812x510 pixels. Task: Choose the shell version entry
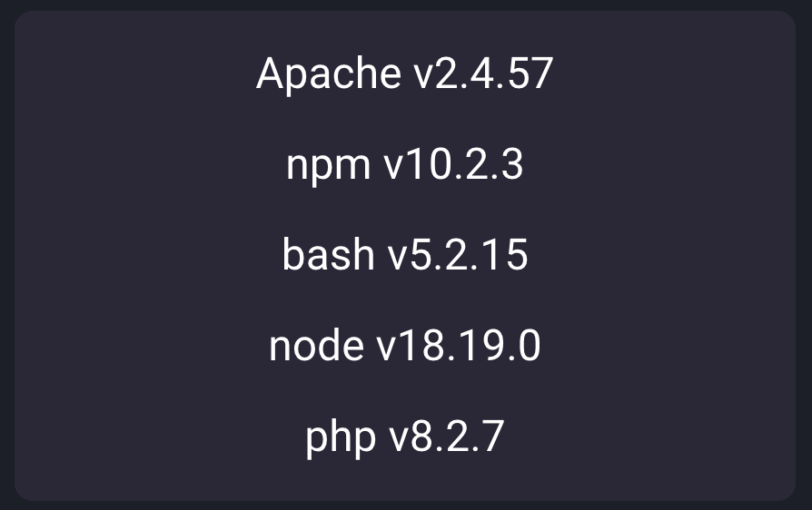pyautogui.click(x=404, y=256)
